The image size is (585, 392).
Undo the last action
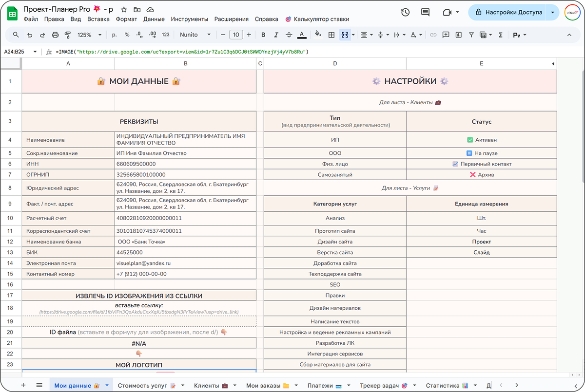[x=30, y=35]
